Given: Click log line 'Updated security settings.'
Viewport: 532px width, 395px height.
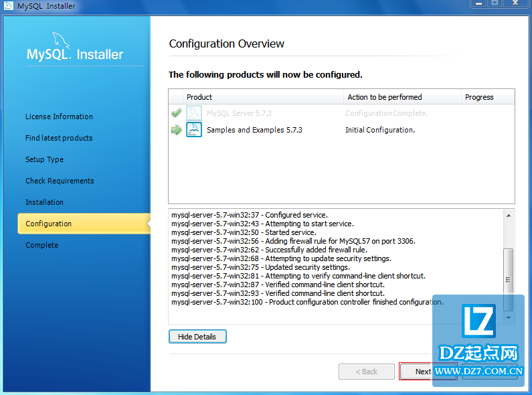Looking at the screenshot, I should click(260, 267).
